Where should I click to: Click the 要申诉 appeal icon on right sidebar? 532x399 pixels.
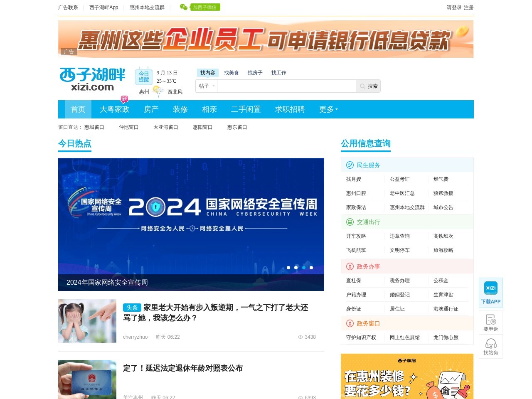tap(490, 320)
